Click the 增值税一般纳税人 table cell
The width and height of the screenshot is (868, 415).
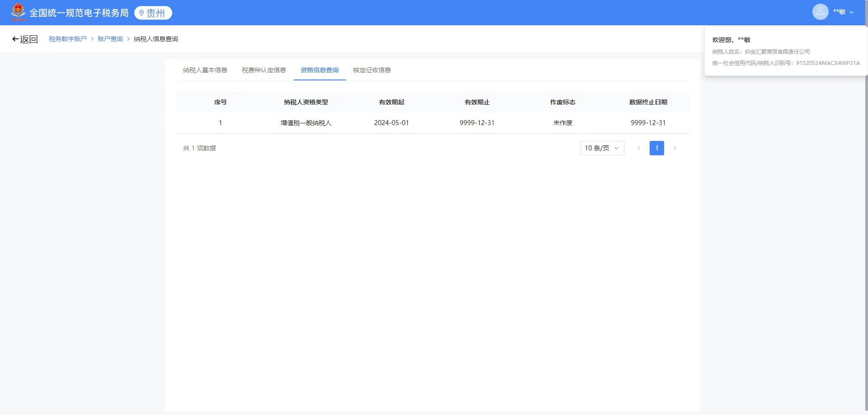pyautogui.click(x=306, y=123)
